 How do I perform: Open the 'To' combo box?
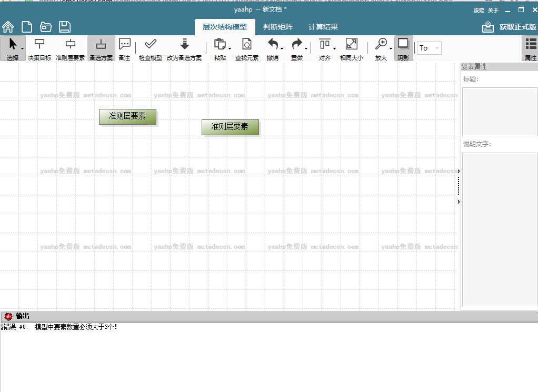pos(429,48)
